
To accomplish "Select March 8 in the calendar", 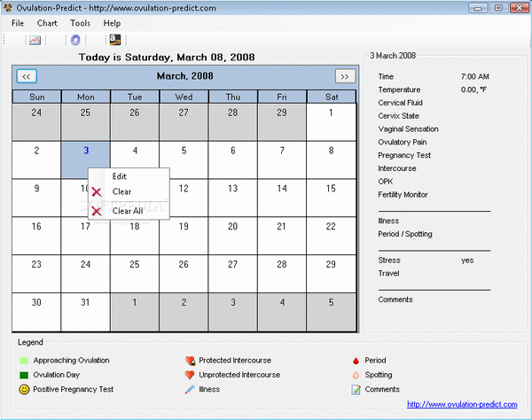I will (x=331, y=160).
